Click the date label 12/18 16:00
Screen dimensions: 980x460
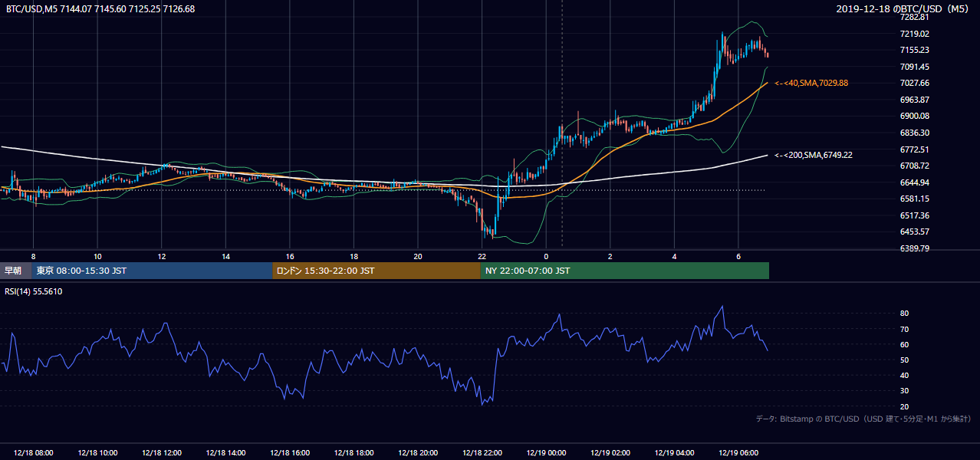290,453
